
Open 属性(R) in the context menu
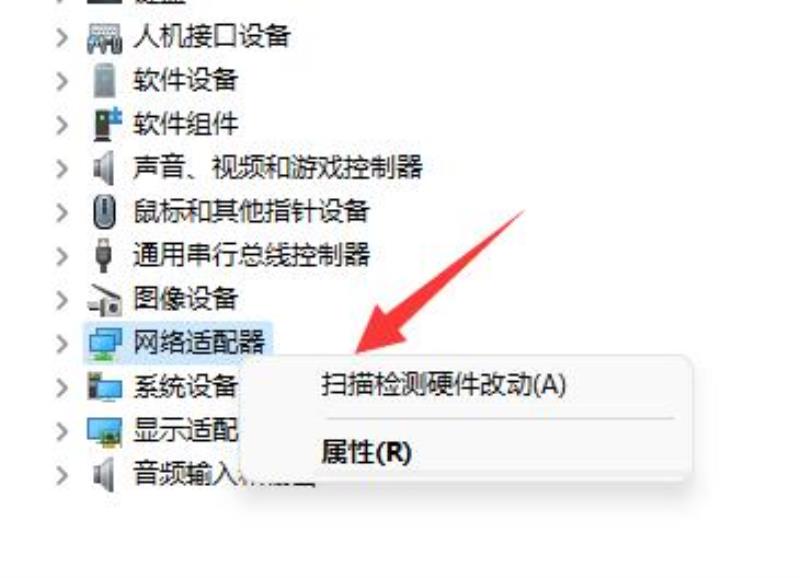point(366,452)
